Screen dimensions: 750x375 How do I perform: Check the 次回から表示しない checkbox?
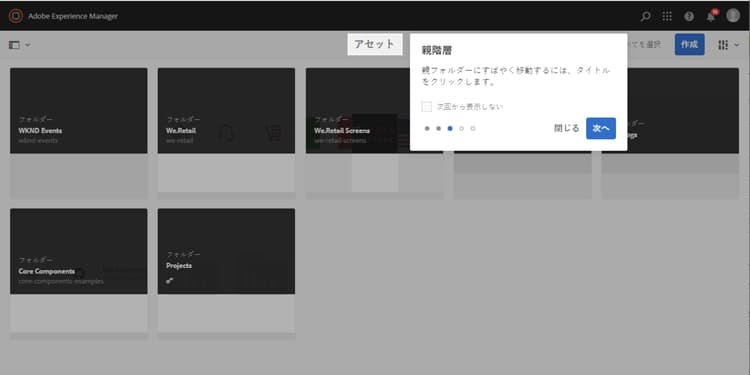point(427,107)
